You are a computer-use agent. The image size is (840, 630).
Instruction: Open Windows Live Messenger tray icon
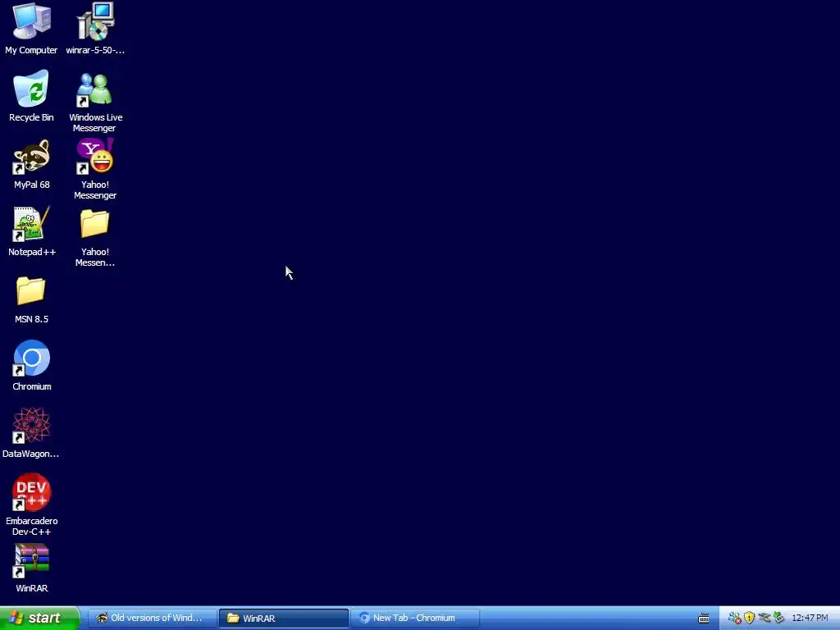point(735,619)
